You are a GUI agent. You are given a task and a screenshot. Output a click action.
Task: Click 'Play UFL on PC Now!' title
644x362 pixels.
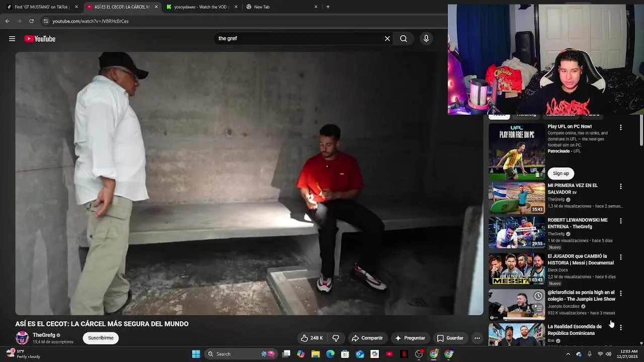coord(570,127)
